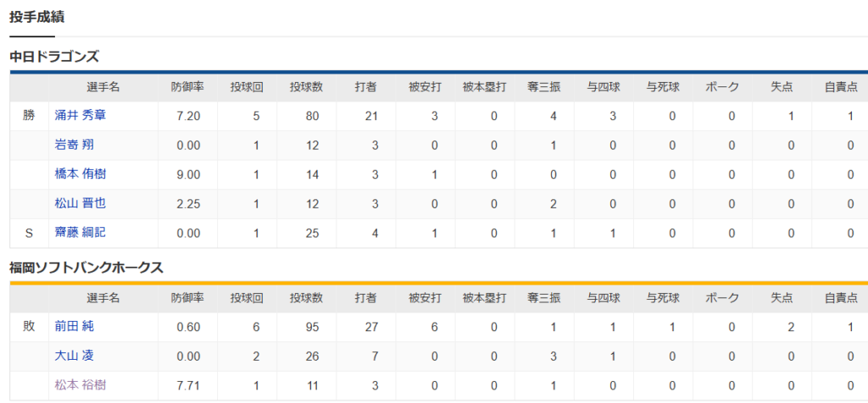Open player link 齋藤 綱記
The width and height of the screenshot is (868, 403).
(80, 233)
